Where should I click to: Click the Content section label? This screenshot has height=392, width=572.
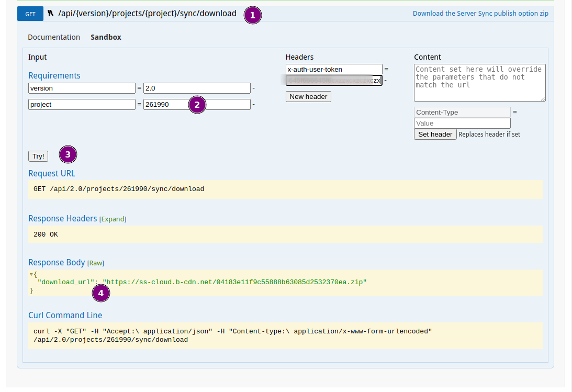[428, 57]
